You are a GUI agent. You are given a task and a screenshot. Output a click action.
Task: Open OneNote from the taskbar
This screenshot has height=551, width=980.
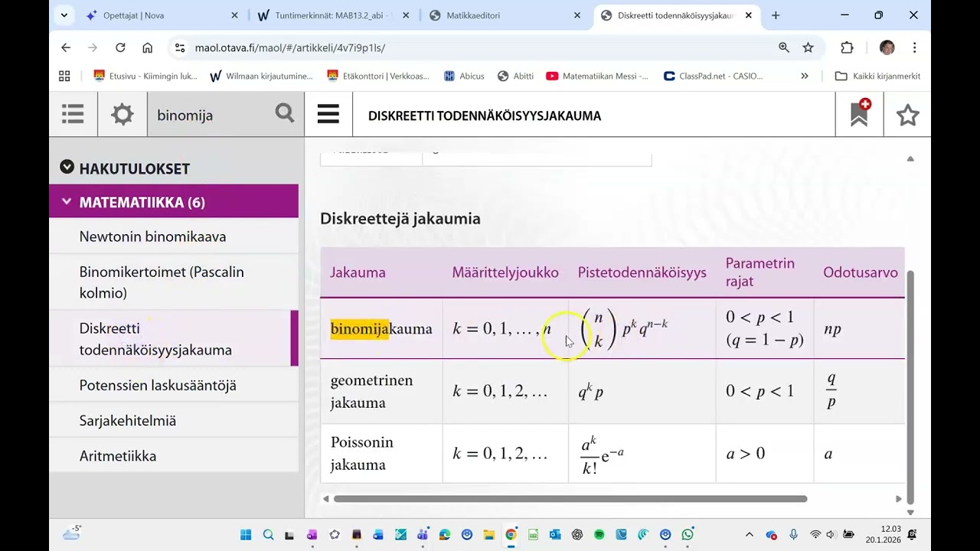point(312,535)
